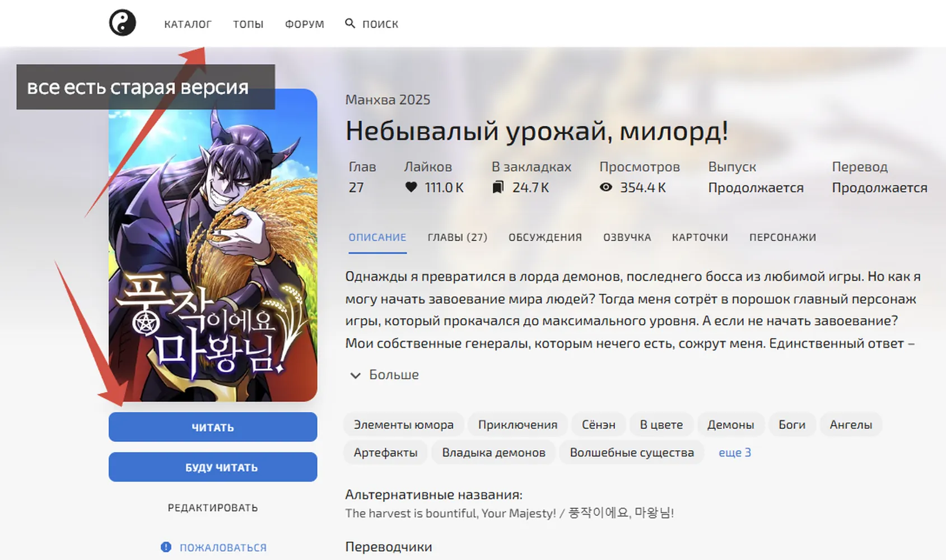Switch to the Главы (27) tab
Image resolution: width=946 pixels, height=560 pixels.
point(458,237)
